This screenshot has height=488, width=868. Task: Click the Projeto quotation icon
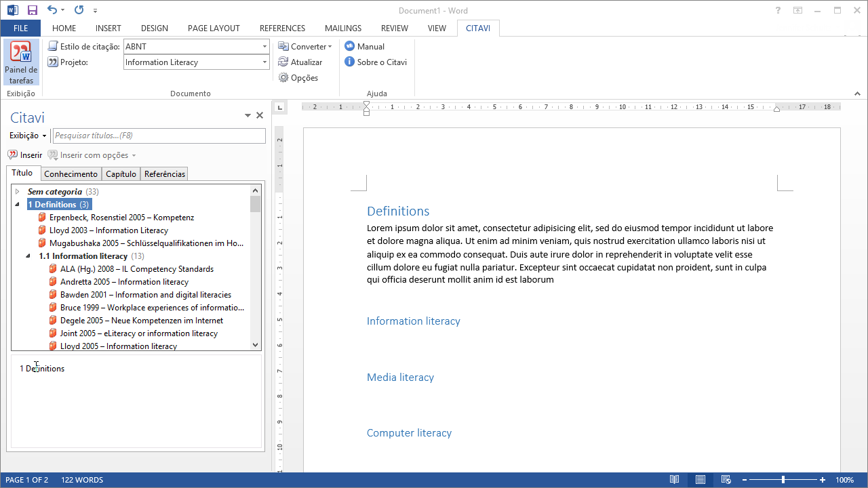(x=53, y=62)
